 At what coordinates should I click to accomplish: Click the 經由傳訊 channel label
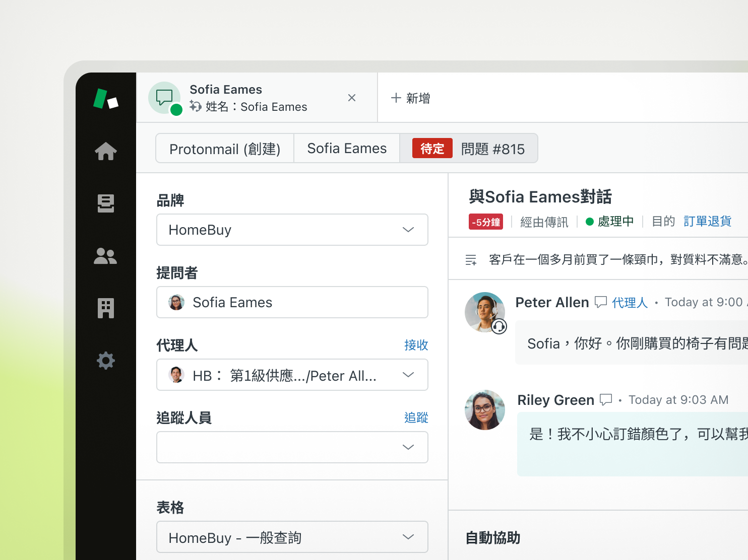pyautogui.click(x=544, y=222)
